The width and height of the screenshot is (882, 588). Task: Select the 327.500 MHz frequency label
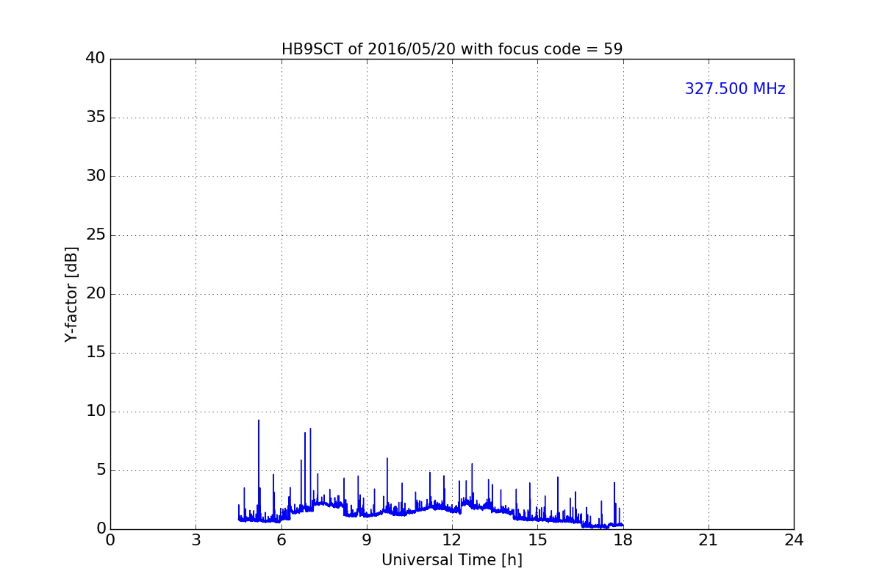tap(735, 89)
